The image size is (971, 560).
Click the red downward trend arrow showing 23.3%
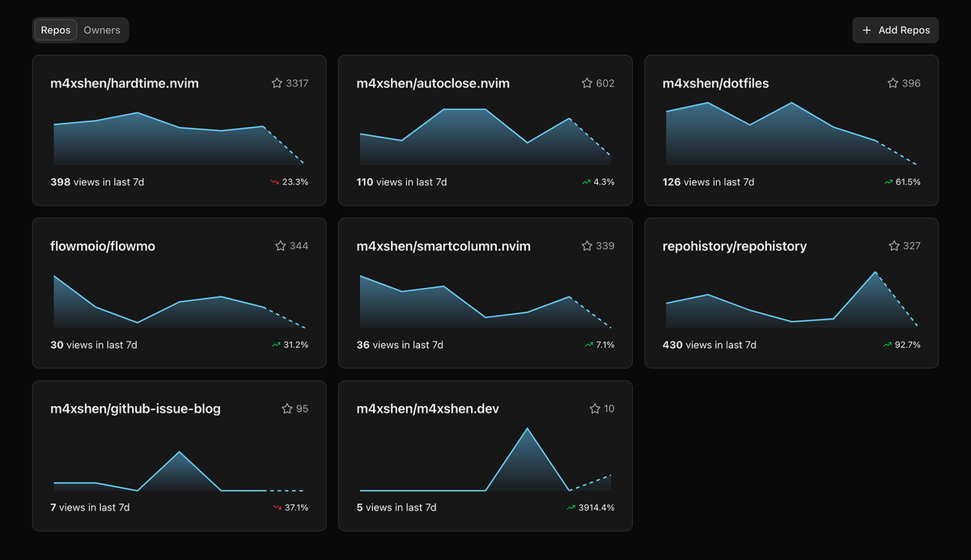275,182
